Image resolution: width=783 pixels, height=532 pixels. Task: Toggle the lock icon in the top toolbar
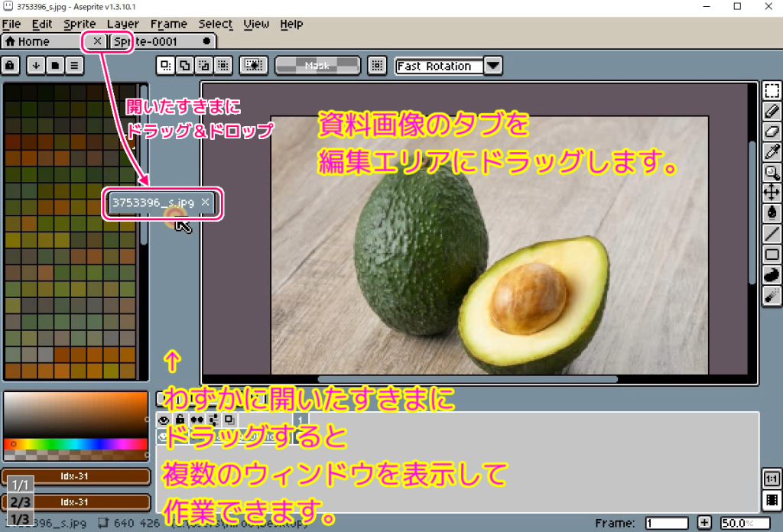[x=9, y=66]
